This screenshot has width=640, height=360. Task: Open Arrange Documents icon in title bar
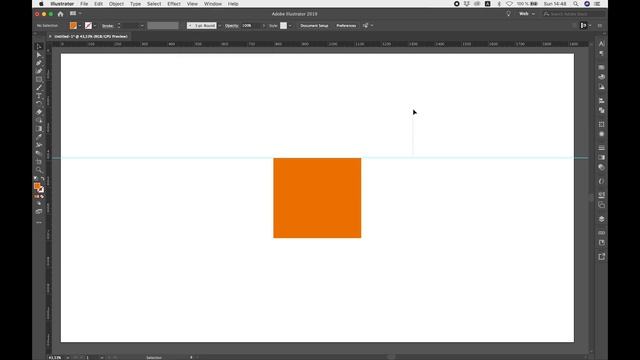click(73, 13)
